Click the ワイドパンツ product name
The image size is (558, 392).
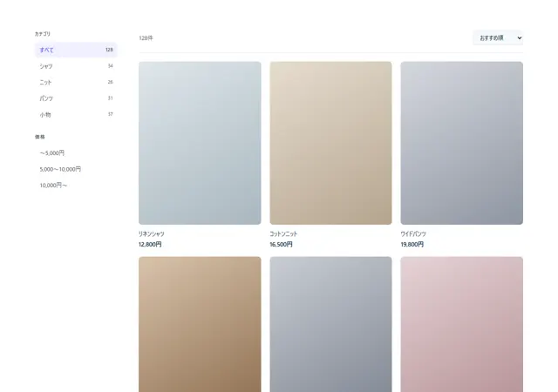coord(413,233)
